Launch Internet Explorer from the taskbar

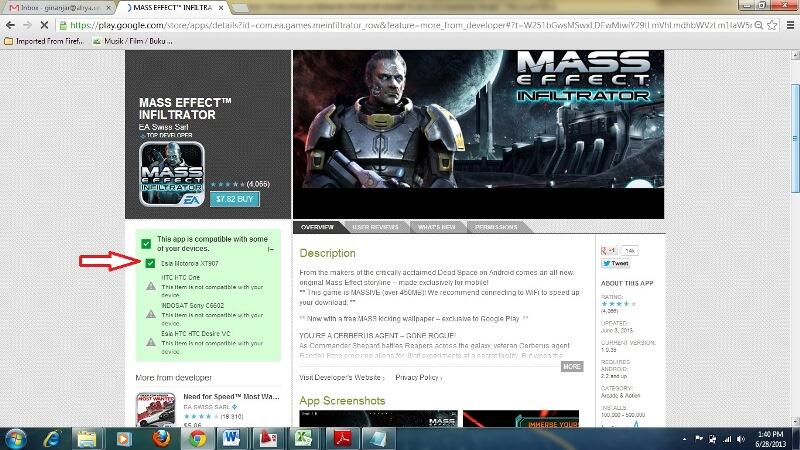point(53,439)
